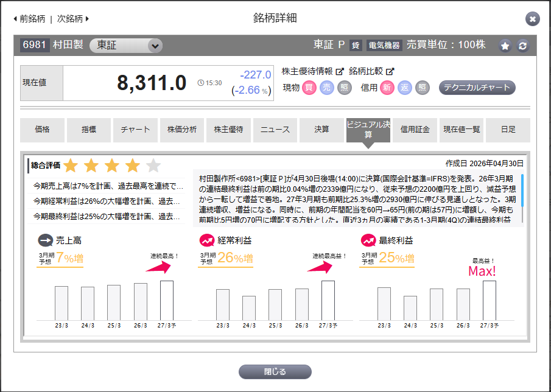Click the Max! label
Image resolution: width=551 pixels, height=392 pixels.
coord(482,271)
